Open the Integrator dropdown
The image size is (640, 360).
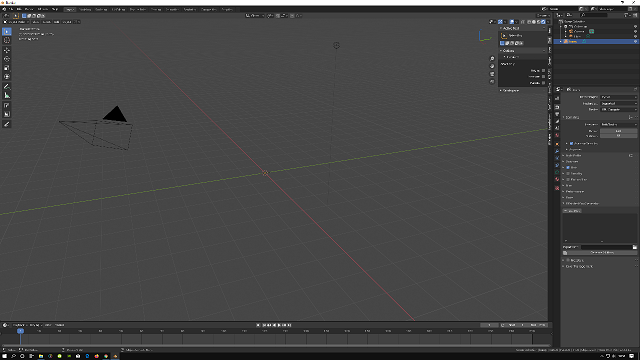[618, 124]
